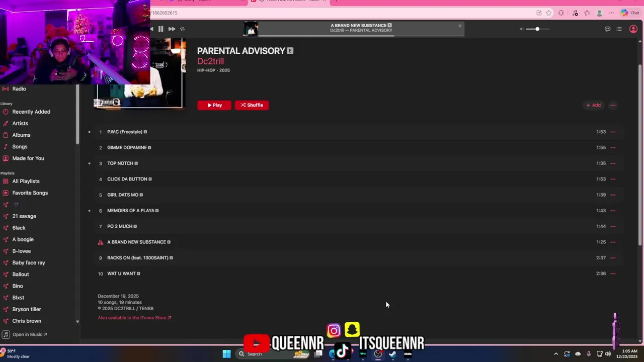Pause the currently playing song

[x=160, y=29]
